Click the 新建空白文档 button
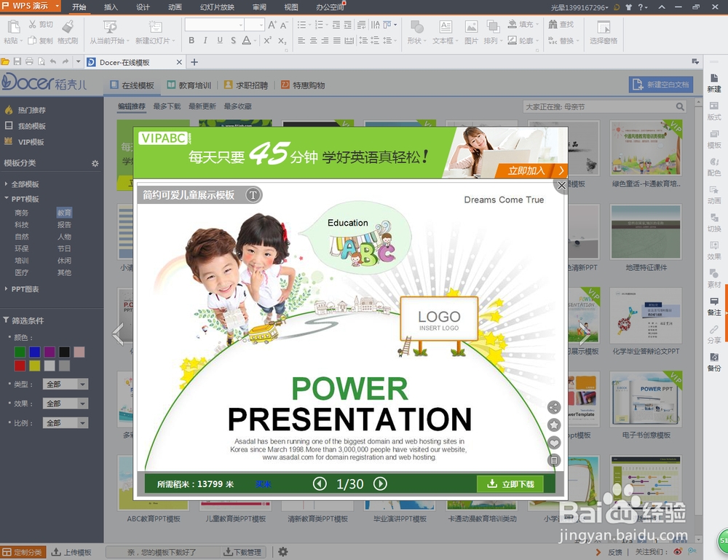This screenshot has width=728, height=560. tap(661, 84)
